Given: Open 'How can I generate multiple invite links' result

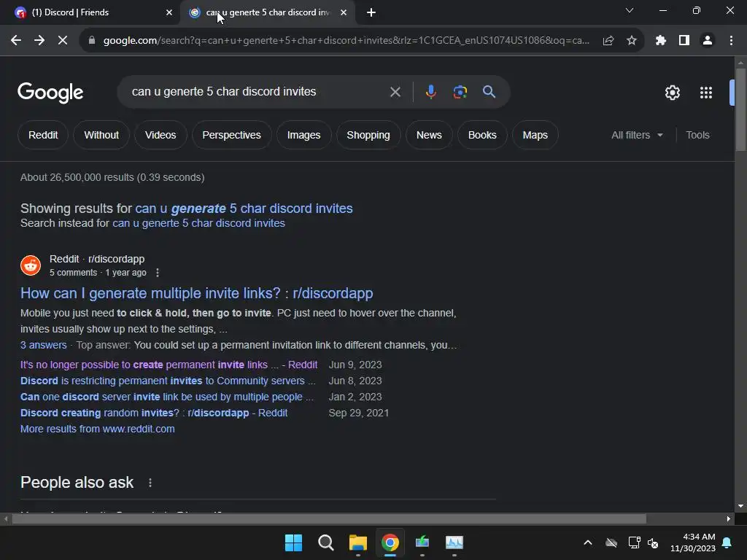Looking at the screenshot, I should 197,293.
